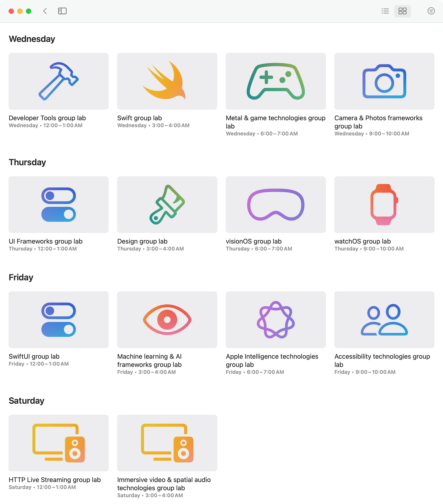Select the Accessibility people icon card
443x504 pixels.
point(384,320)
